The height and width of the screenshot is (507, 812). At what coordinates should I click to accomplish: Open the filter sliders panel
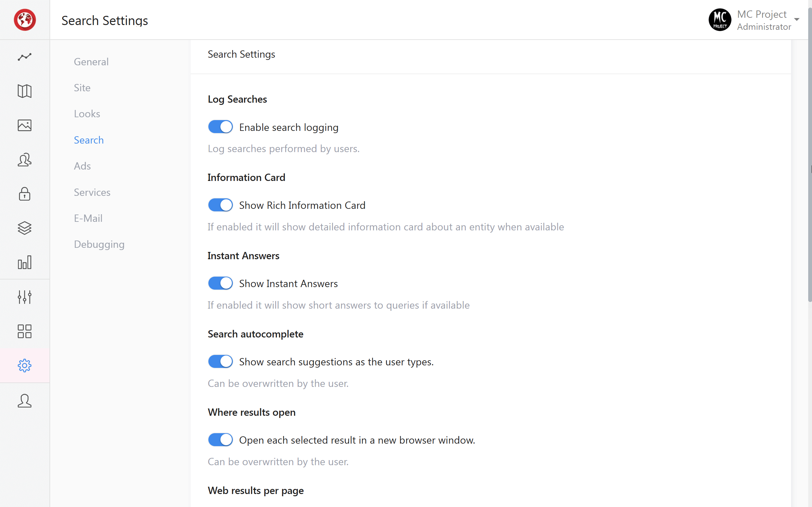[x=24, y=297]
